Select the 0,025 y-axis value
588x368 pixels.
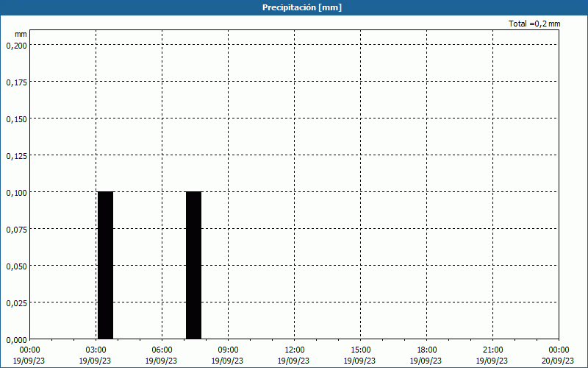(16, 303)
